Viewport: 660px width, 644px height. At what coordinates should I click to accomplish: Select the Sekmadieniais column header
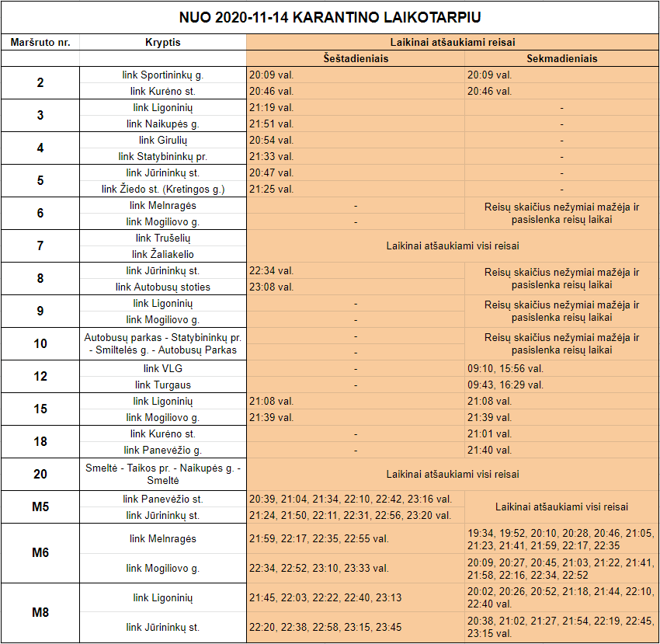pos(561,58)
